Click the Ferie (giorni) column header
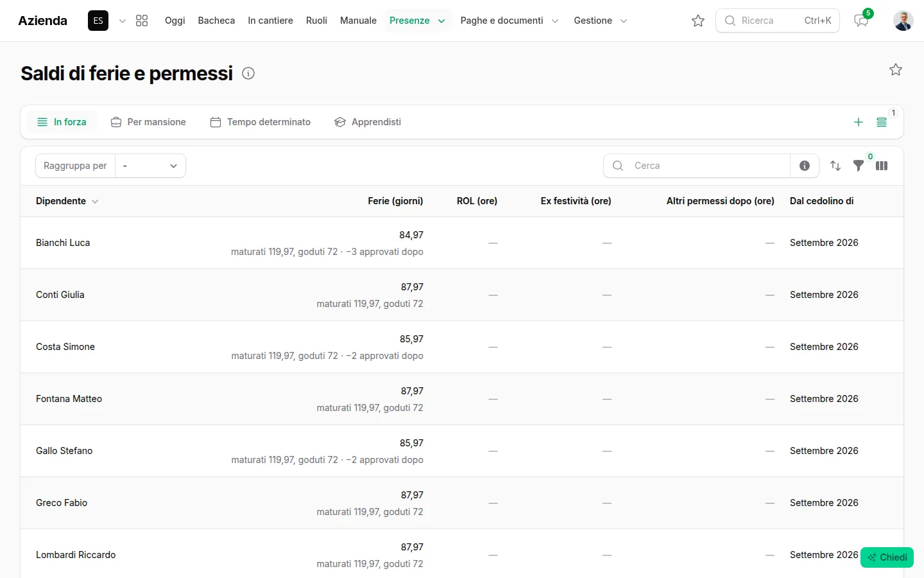This screenshot has height=578, width=924. tap(395, 201)
